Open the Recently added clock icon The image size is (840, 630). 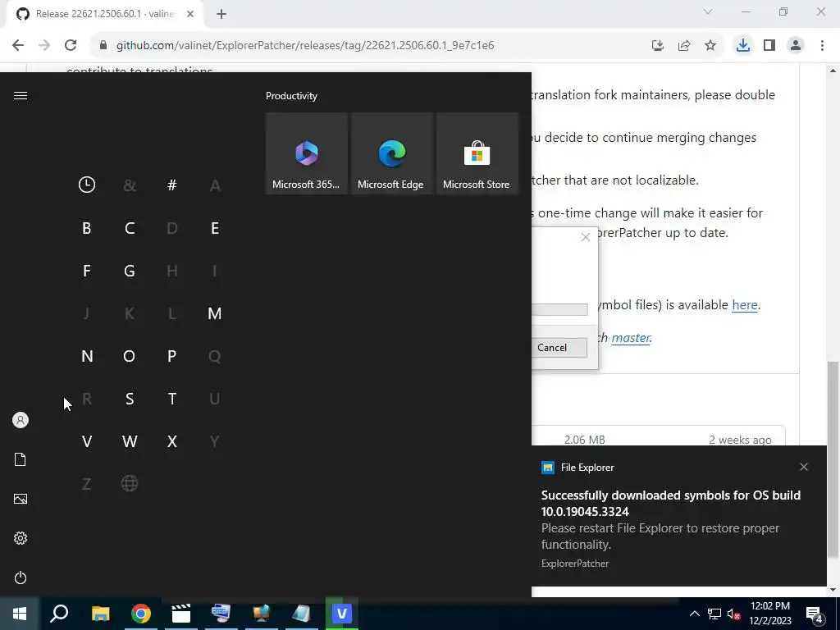[87, 185]
